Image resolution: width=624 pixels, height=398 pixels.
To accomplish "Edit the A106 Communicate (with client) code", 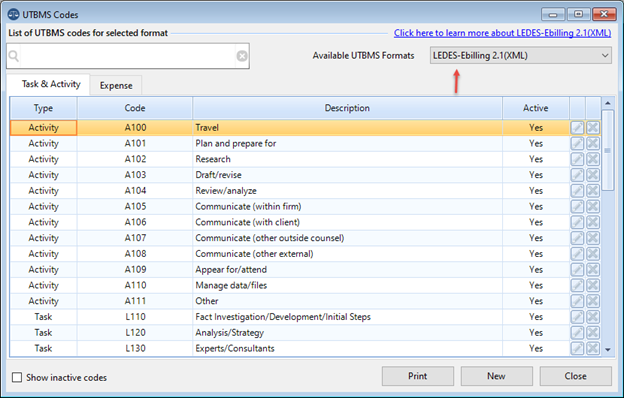I will pos(577,222).
